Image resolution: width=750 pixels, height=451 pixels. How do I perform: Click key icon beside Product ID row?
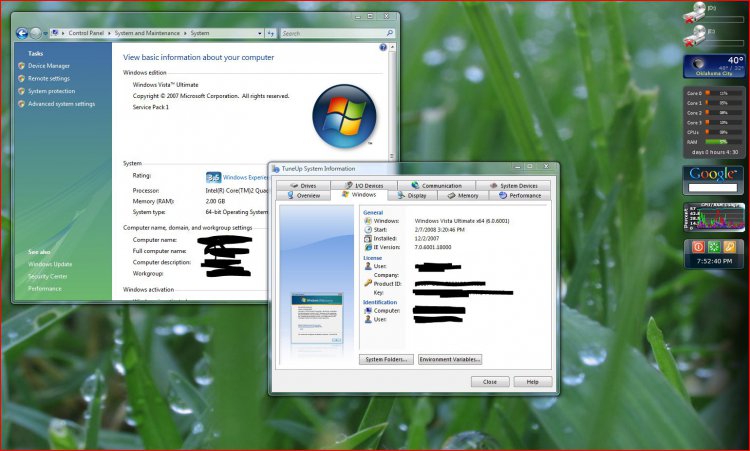coord(368,284)
